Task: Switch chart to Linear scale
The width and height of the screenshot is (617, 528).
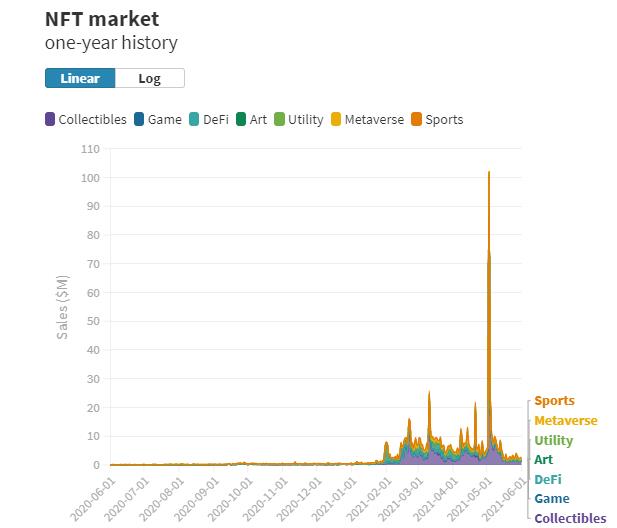Action: 80,79
